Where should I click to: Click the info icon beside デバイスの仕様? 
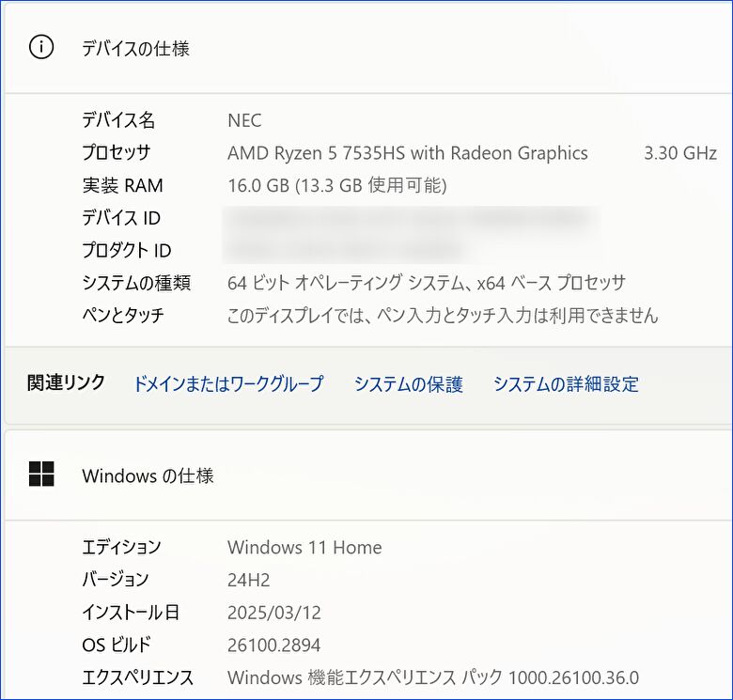click(x=41, y=47)
